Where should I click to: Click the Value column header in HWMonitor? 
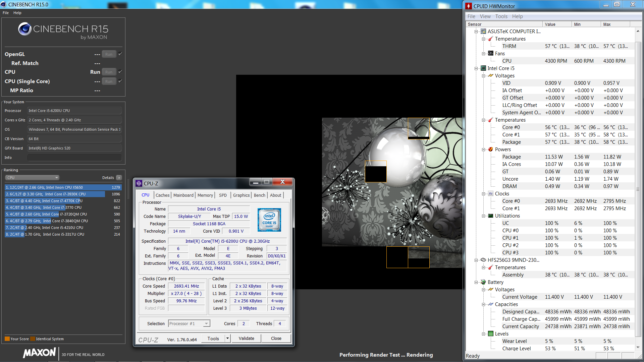[557, 24]
